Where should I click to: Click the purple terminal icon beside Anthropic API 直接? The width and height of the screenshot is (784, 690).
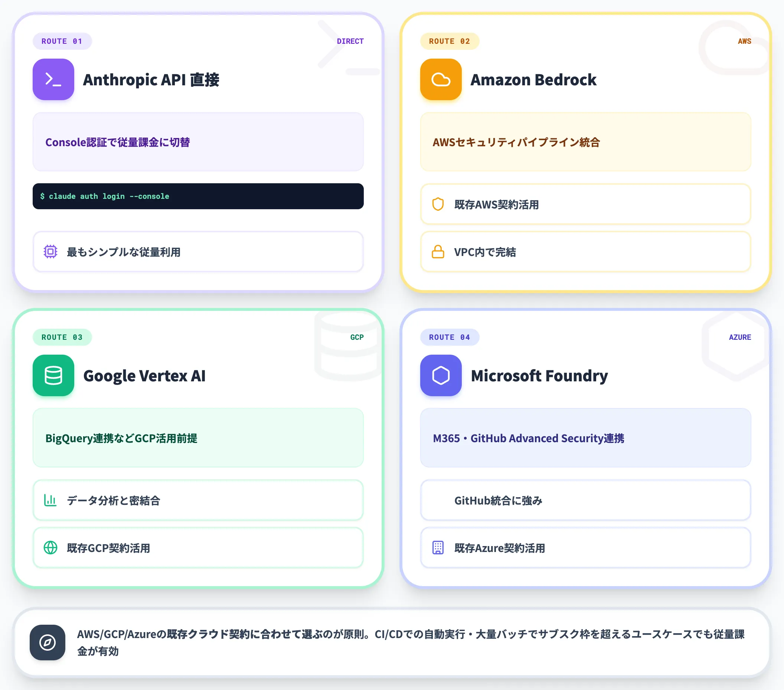(x=53, y=79)
